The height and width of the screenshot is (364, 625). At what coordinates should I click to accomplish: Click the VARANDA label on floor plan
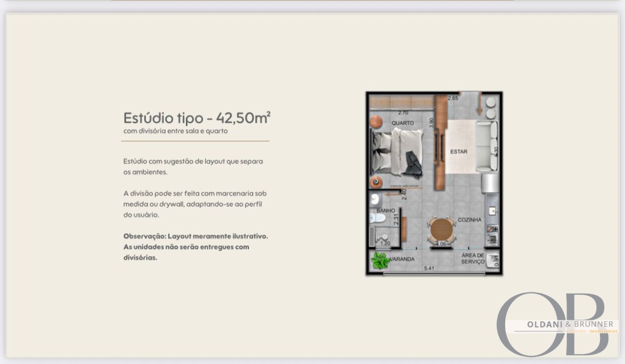click(403, 259)
